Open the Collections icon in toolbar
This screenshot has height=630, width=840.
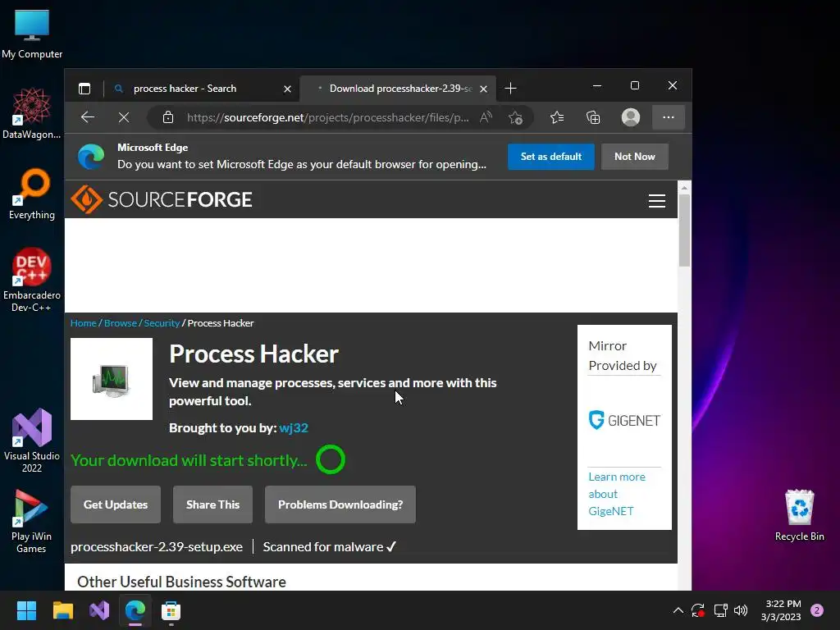tap(593, 117)
